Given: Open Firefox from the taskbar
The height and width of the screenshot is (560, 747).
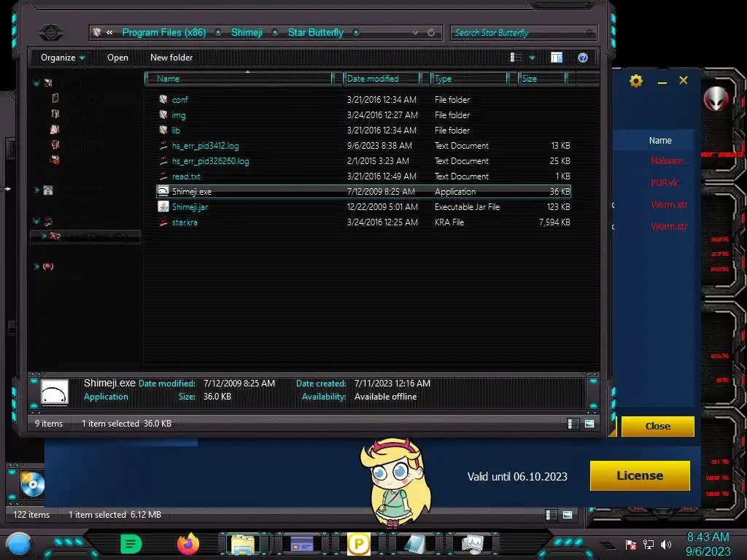Looking at the screenshot, I should [x=188, y=544].
